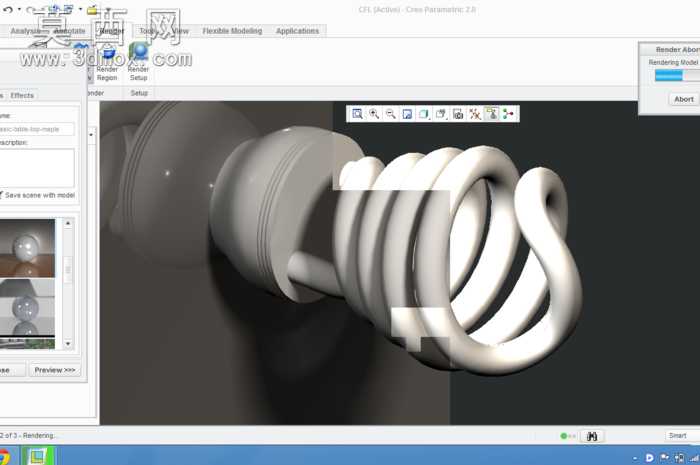Select the wooden table sphere scene thumbnail

point(27,248)
